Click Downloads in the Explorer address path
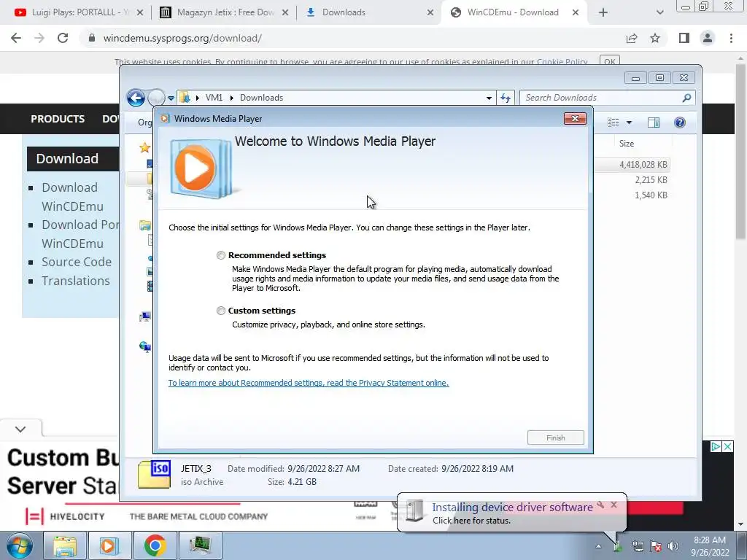This screenshot has width=747, height=560. [262, 98]
